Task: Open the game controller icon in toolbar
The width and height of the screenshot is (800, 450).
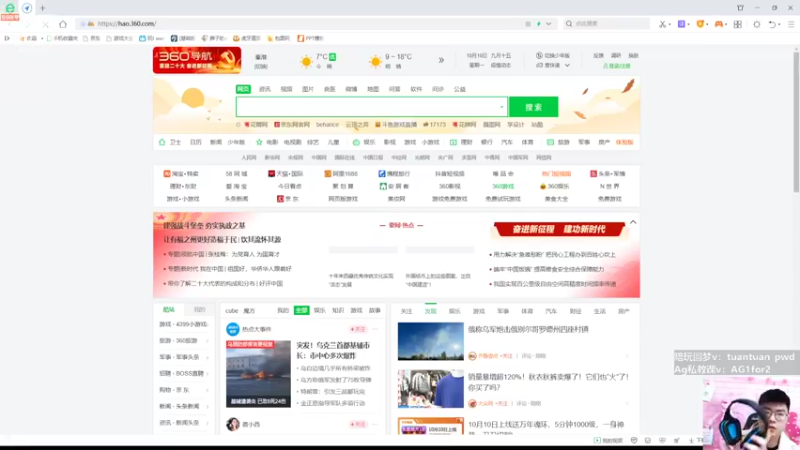Action: [x=718, y=24]
